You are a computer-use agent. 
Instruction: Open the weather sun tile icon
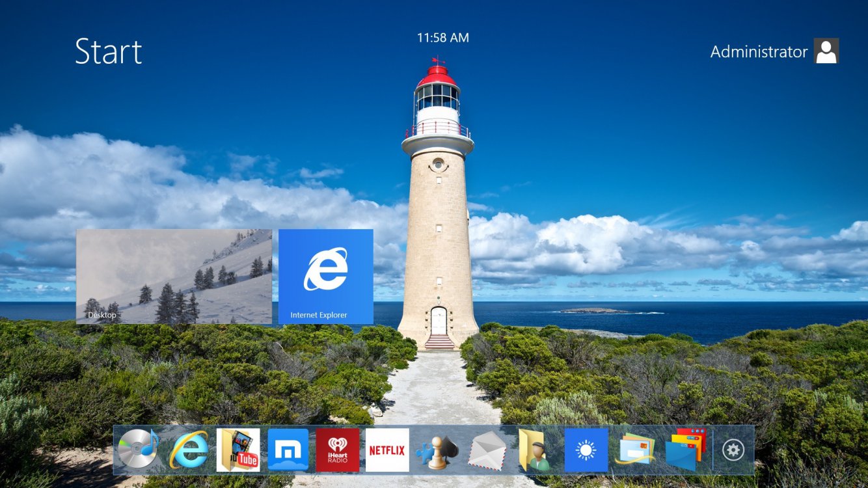586,450
